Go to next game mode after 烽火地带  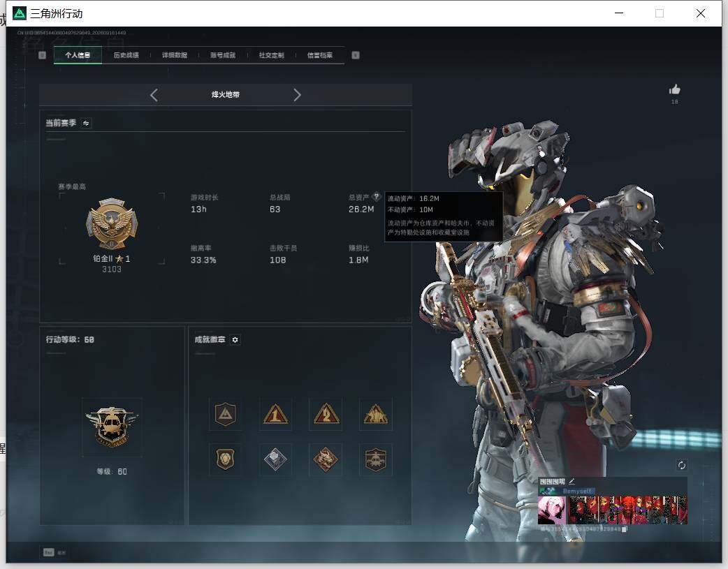tap(297, 95)
